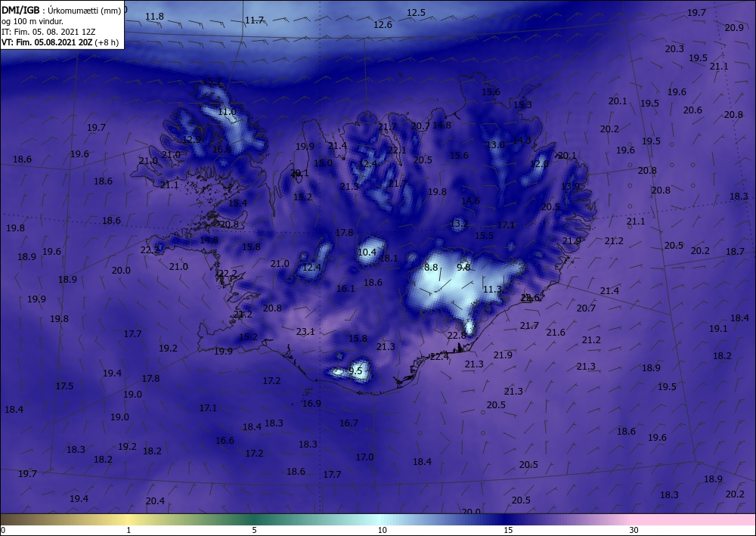Click the legend tick label '30'

[x=634, y=531]
